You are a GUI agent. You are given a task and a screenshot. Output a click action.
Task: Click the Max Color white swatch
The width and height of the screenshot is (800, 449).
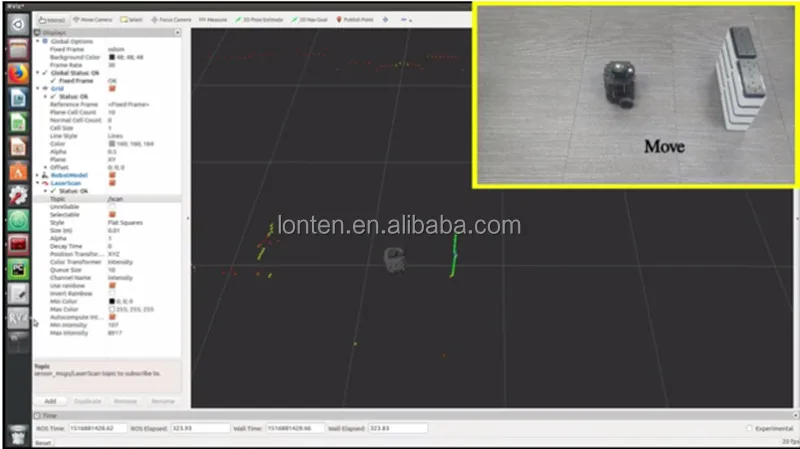(112, 309)
